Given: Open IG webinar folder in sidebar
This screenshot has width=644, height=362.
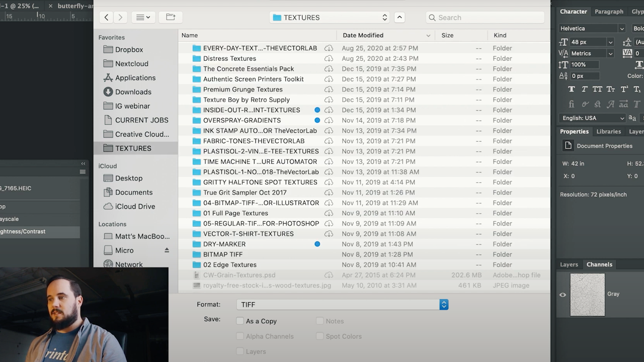Looking at the screenshot, I should tap(132, 106).
